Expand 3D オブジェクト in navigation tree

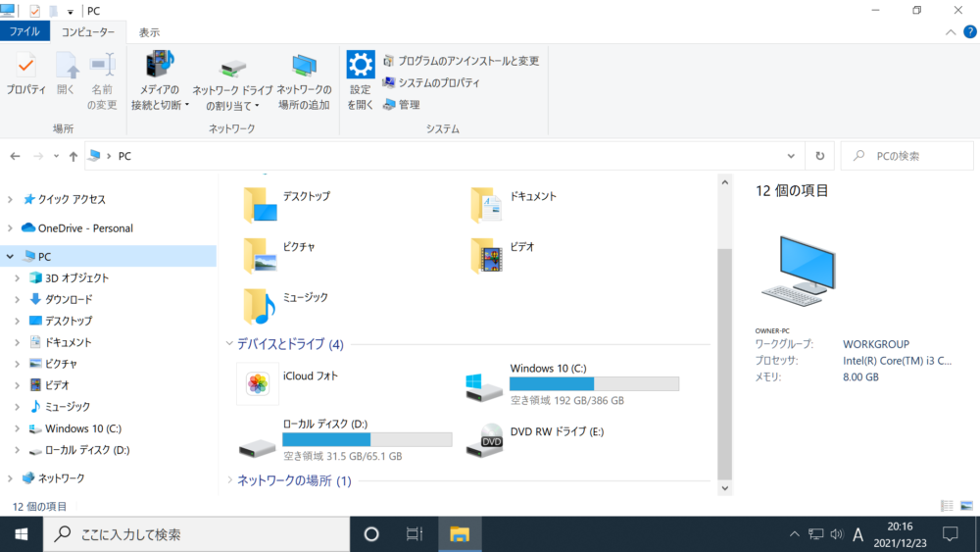pos(18,278)
